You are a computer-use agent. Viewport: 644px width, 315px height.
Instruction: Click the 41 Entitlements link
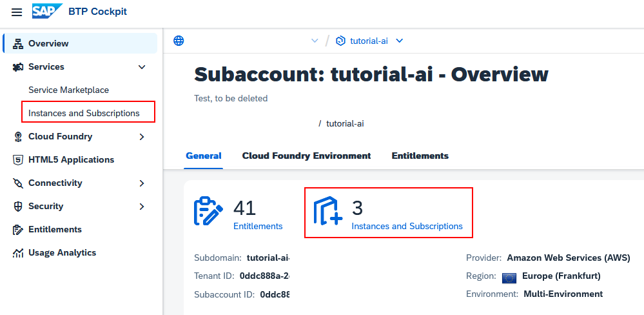coord(258,226)
